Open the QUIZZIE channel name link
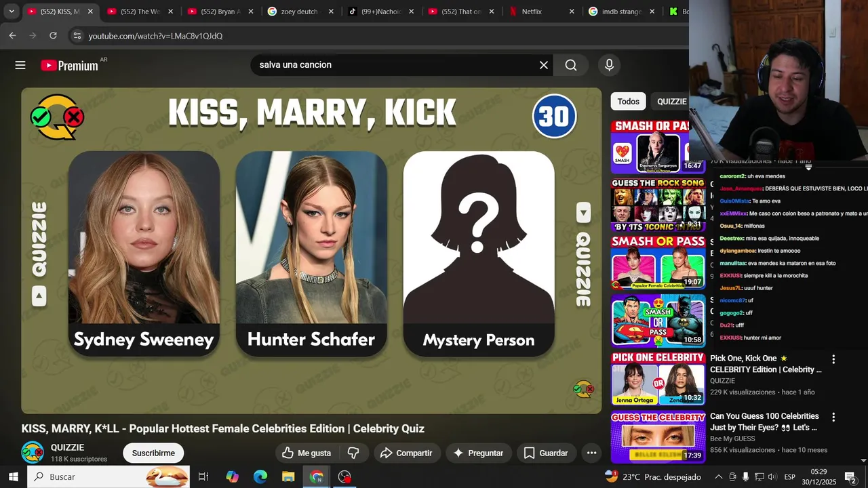 68,447
